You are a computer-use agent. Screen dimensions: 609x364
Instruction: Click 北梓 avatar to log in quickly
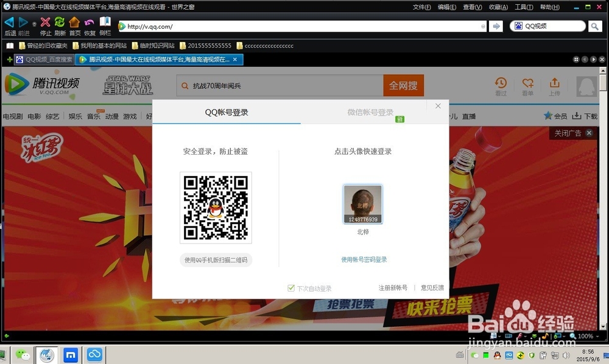tap(362, 204)
